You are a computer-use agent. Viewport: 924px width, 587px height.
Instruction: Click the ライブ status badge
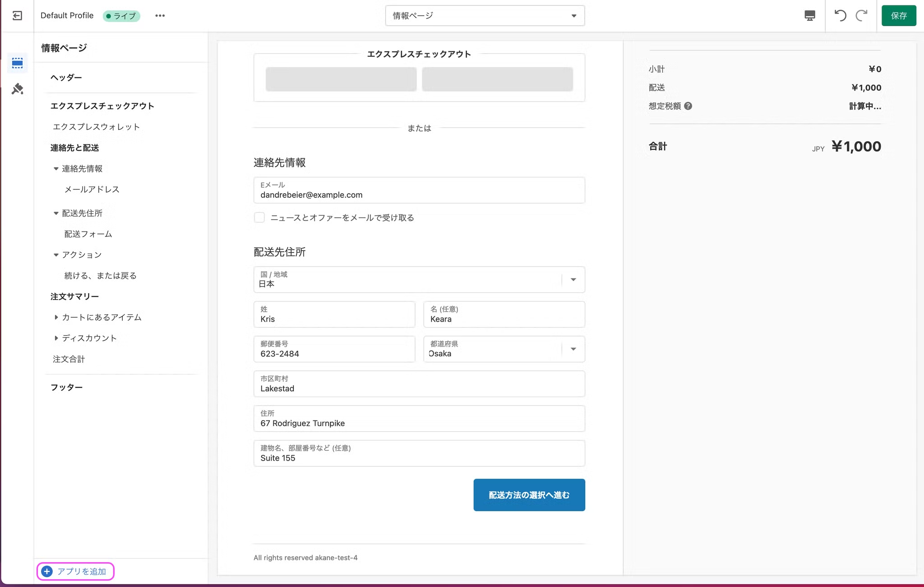pos(121,16)
